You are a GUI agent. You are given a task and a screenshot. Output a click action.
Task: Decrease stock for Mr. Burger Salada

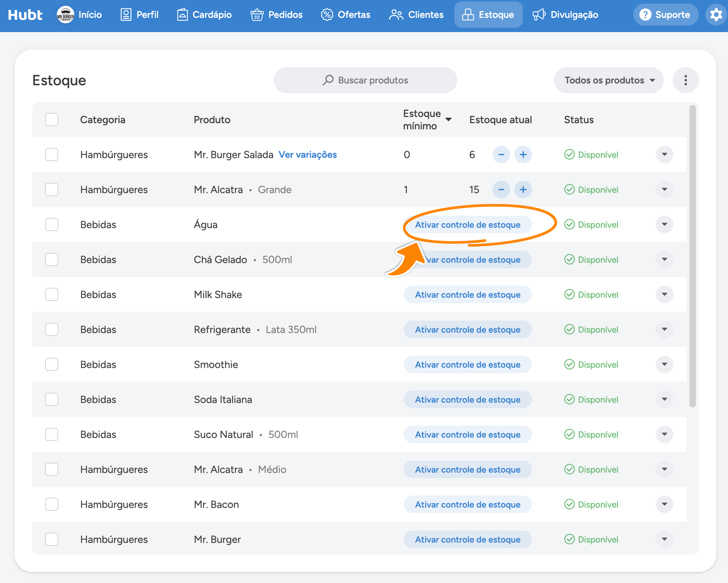pos(501,154)
